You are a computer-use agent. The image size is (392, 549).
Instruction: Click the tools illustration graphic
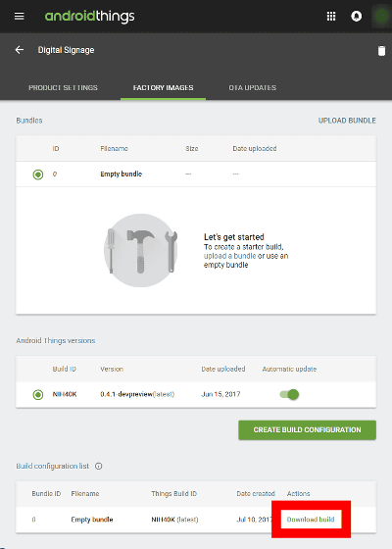point(141,250)
